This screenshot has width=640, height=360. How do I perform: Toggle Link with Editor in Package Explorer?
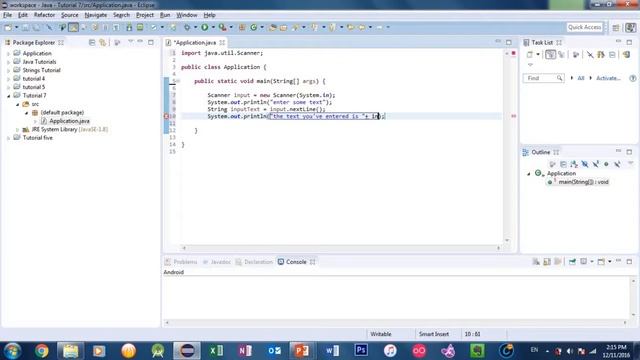(x=102, y=42)
